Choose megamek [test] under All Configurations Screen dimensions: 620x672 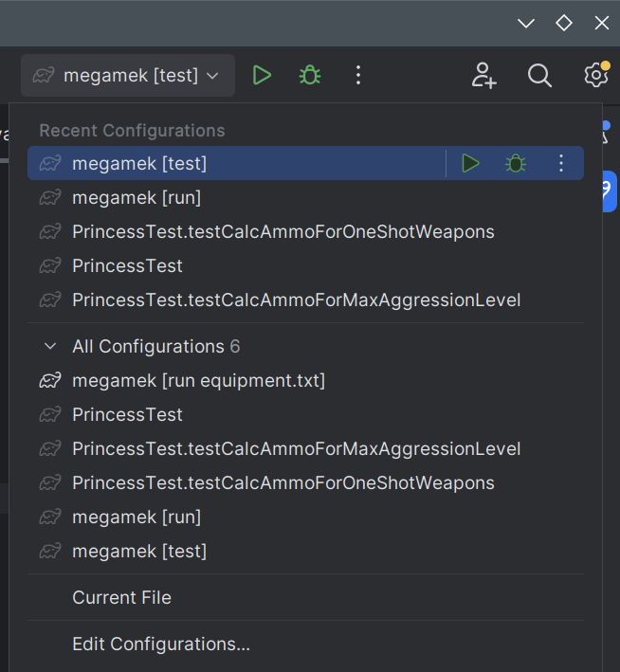[138, 551]
